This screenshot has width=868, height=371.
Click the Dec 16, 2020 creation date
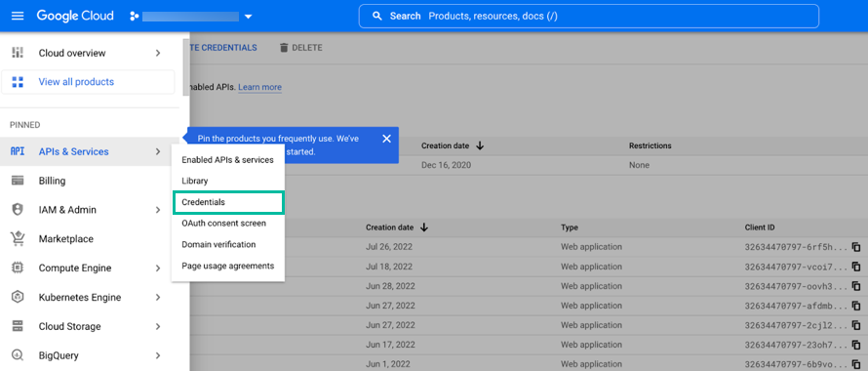point(446,165)
